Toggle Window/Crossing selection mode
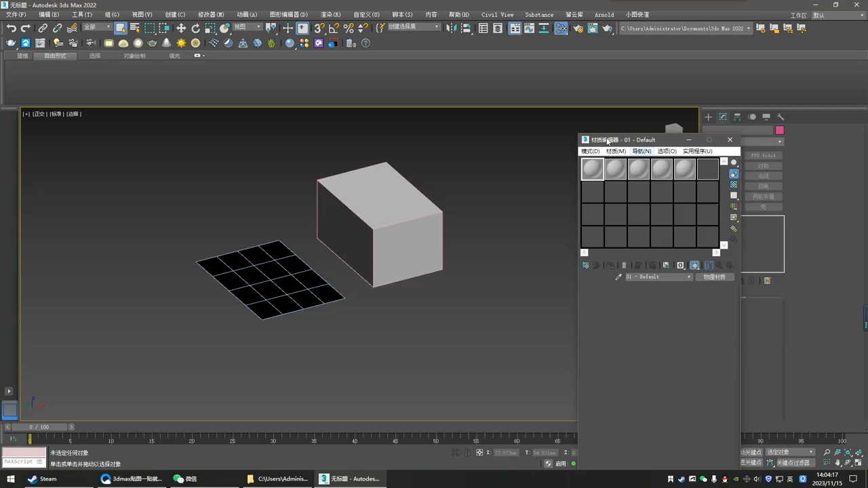The height and width of the screenshot is (488, 868). (164, 28)
